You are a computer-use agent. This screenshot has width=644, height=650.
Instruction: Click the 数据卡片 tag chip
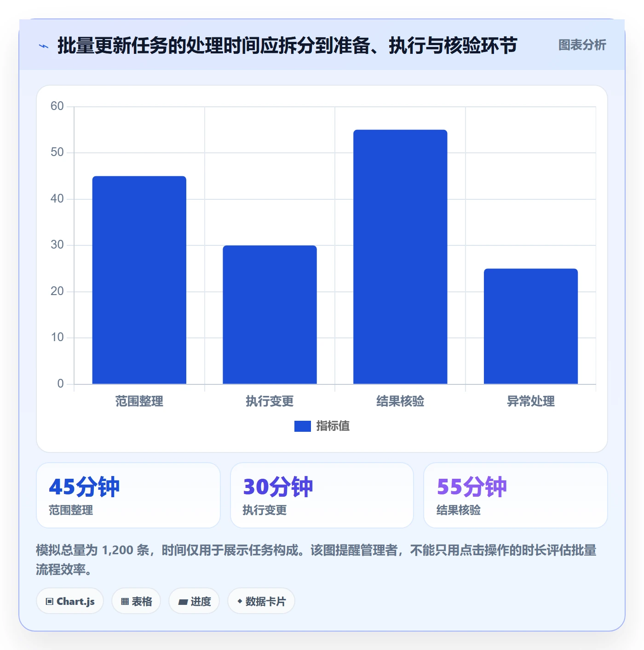tap(261, 601)
